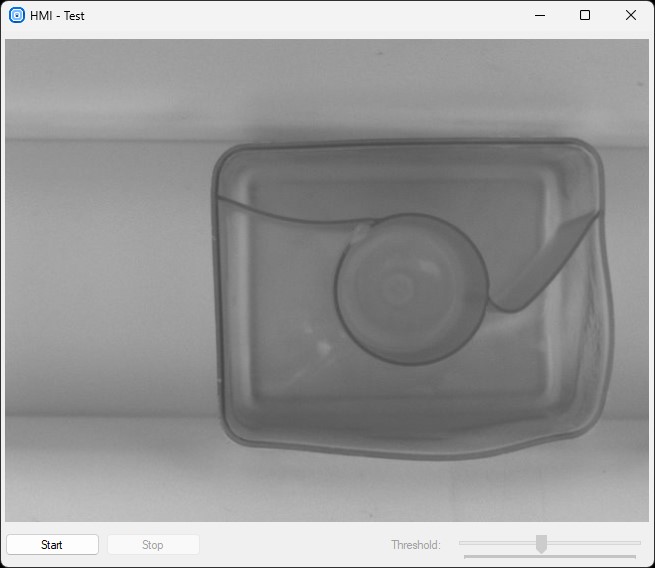Screen dimensions: 655x568
Task: Click the Threshold slider thumb
Action: pyautogui.click(x=541, y=544)
